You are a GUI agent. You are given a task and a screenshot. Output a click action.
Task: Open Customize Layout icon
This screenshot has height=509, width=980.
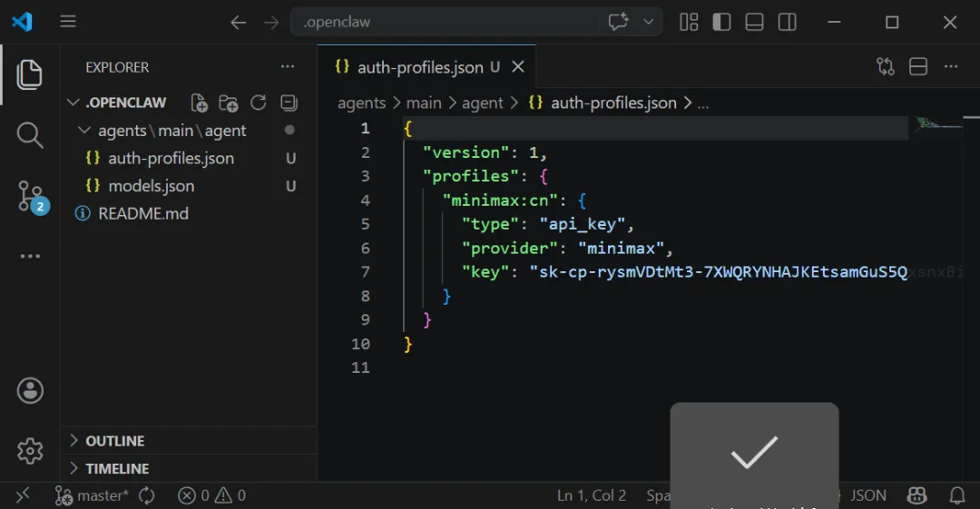pyautogui.click(x=689, y=22)
